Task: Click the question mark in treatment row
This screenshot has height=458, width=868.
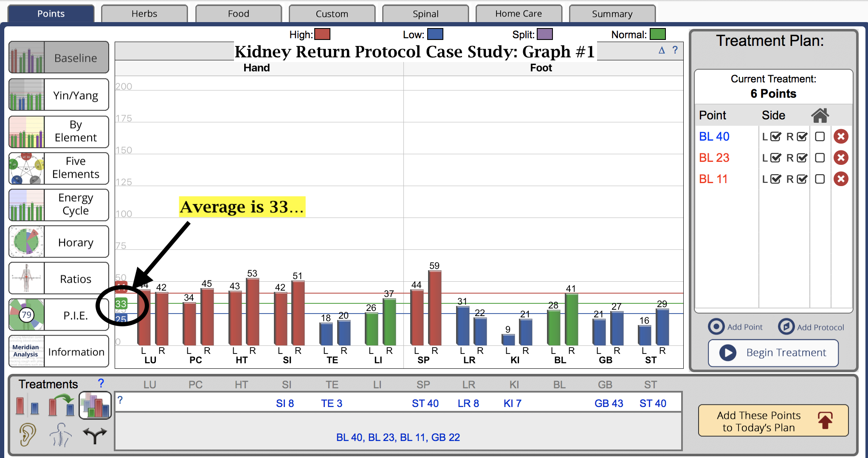Action: pos(120,400)
